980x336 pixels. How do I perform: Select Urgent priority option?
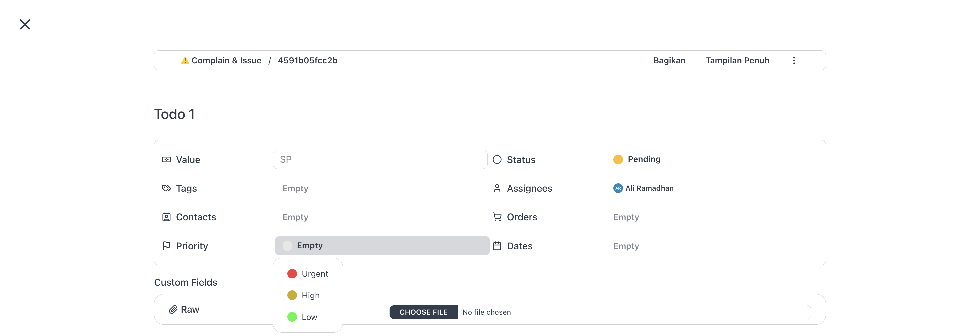307,274
